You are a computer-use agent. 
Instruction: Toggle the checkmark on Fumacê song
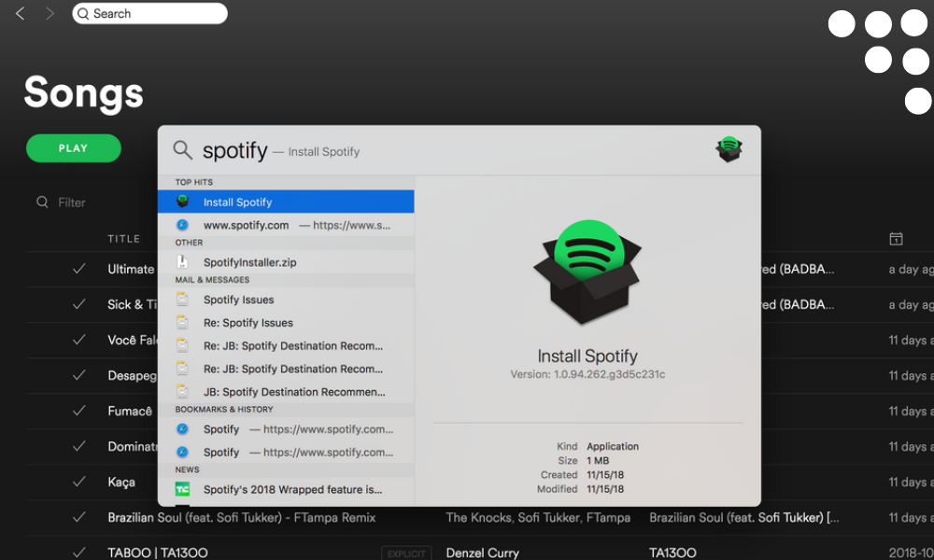[78, 411]
